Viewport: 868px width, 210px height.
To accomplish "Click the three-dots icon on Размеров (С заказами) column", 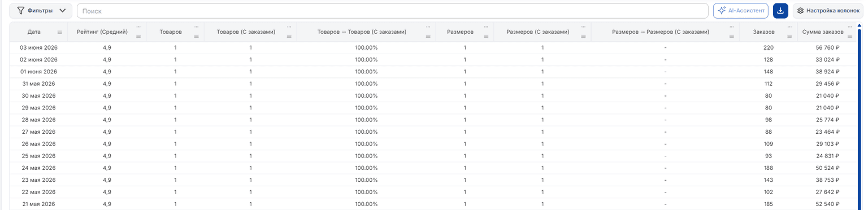I will coord(584,27).
